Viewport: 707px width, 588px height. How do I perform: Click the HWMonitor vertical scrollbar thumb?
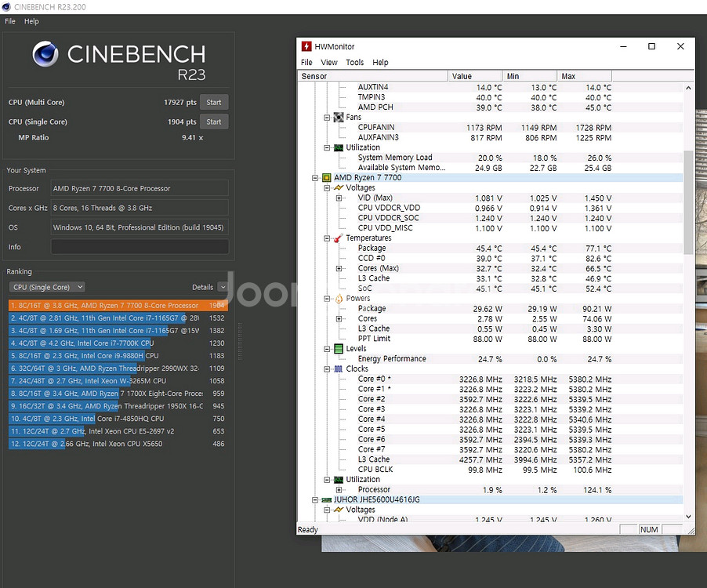click(x=688, y=202)
